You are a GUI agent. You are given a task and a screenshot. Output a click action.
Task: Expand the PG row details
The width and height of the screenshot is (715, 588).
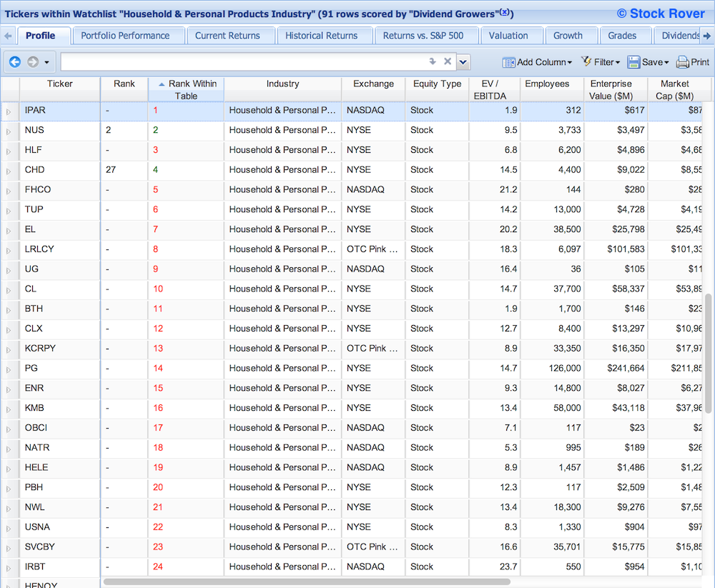coord(9,369)
